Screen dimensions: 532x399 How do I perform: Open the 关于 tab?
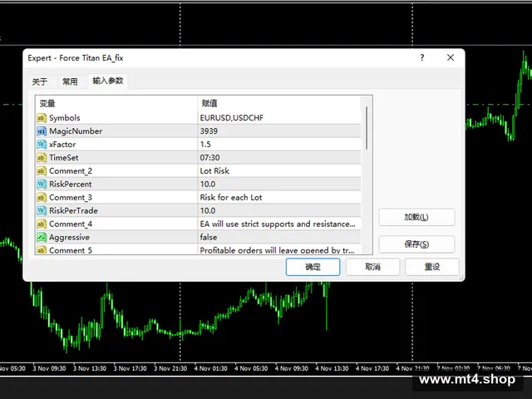point(40,81)
